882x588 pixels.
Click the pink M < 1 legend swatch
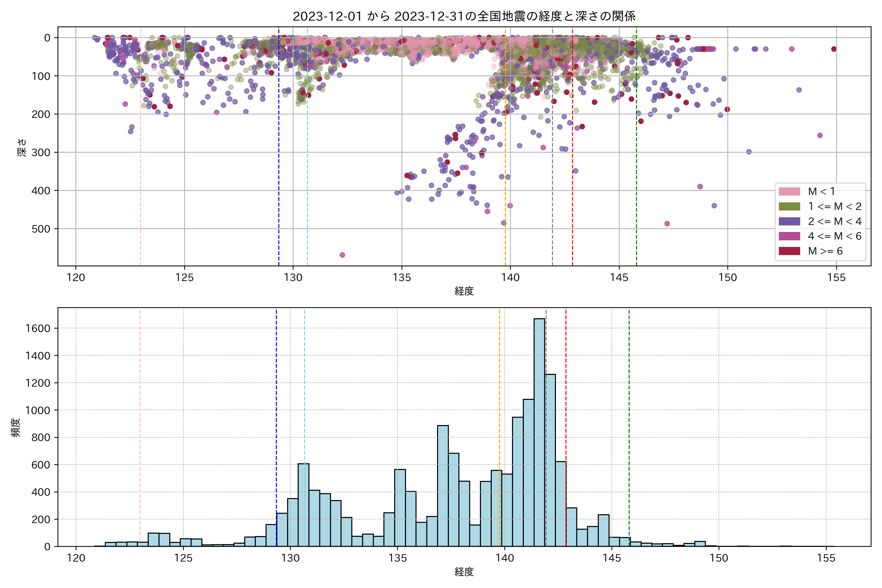(x=789, y=192)
